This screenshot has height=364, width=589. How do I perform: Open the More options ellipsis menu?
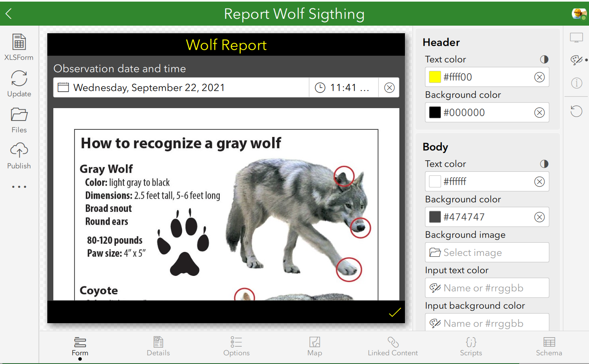click(x=19, y=186)
